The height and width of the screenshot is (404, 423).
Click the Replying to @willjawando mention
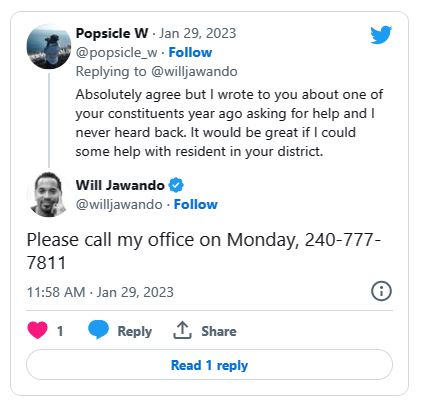coord(194,72)
